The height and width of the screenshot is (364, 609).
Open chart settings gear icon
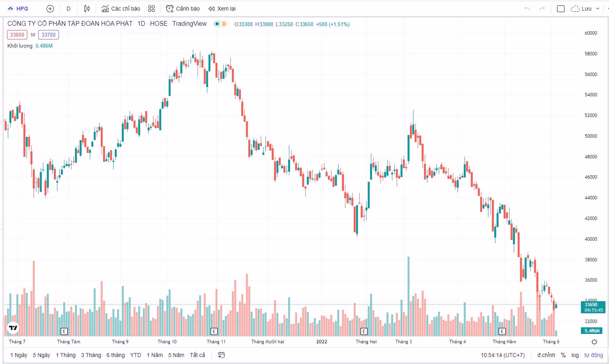[x=594, y=342]
